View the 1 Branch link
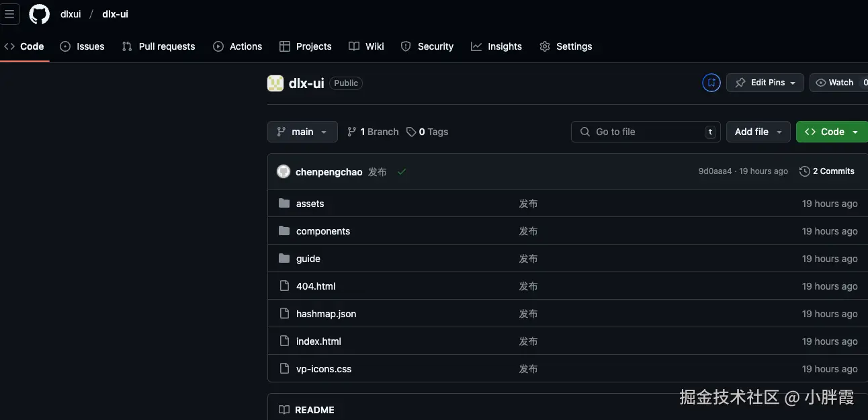Viewport: 868px width, 420px height. (x=373, y=132)
